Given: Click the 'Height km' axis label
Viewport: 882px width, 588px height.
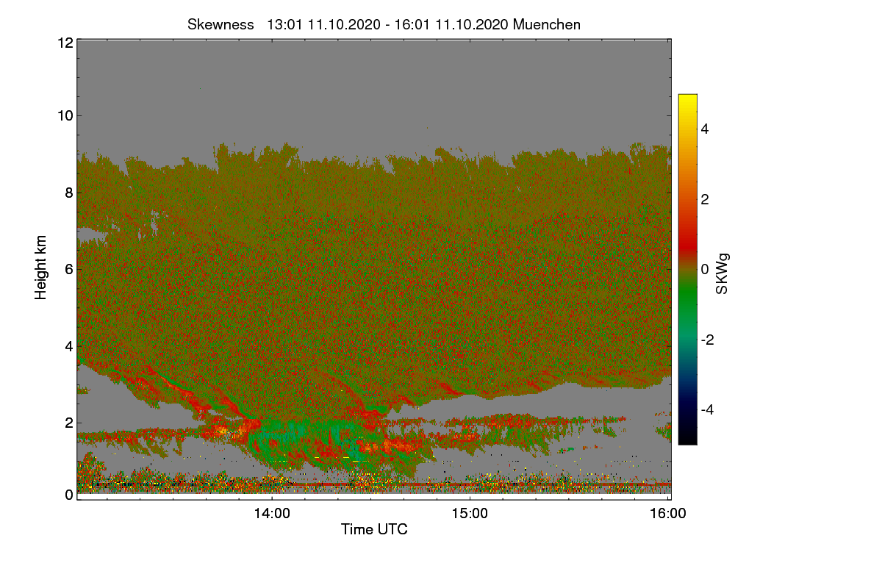Looking at the screenshot, I should tap(41, 268).
